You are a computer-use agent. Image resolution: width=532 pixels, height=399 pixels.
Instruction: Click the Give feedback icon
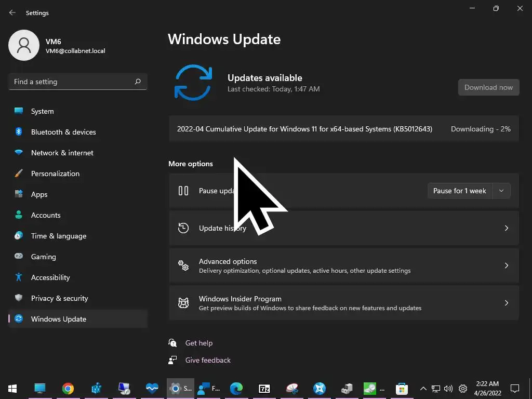[x=172, y=360]
